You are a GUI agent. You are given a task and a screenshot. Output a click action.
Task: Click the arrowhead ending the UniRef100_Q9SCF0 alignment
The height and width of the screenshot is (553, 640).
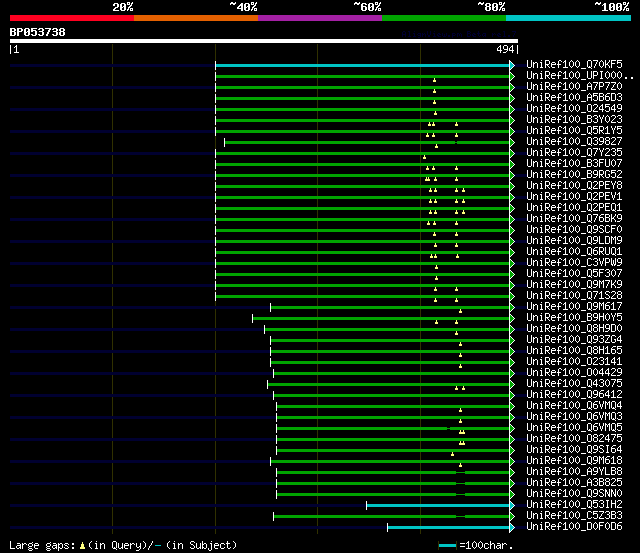[x=512, y=231]
